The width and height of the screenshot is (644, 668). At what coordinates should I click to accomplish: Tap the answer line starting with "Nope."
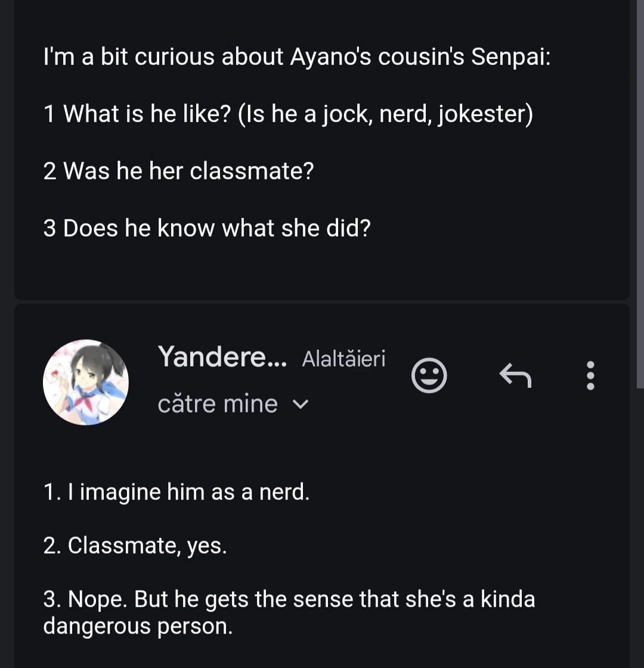click(x=289, y=599)
